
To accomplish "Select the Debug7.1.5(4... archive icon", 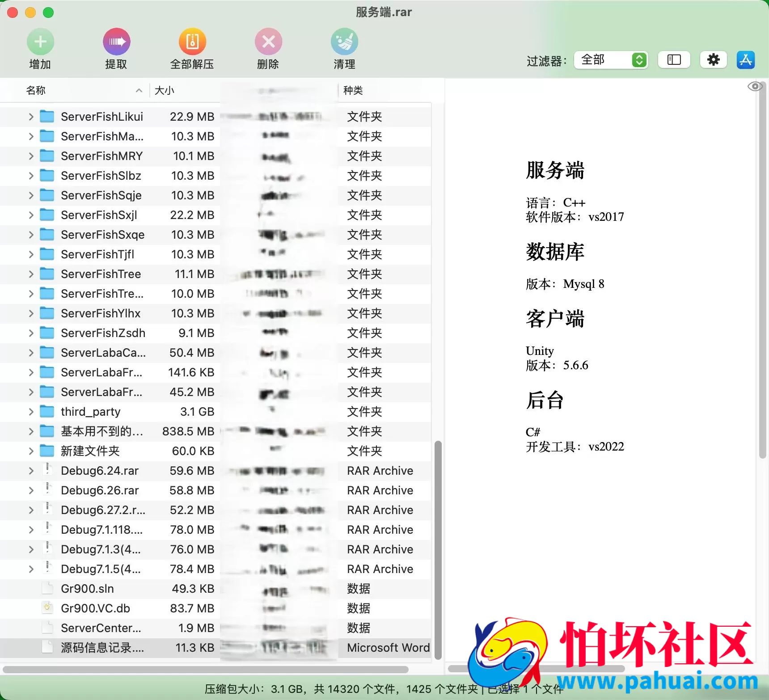I will 47,568.
